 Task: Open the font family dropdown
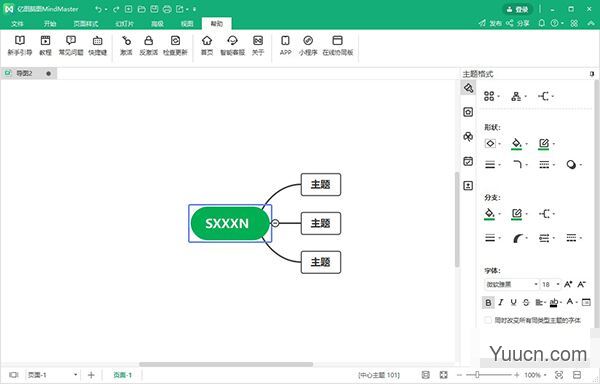(511, 284)
